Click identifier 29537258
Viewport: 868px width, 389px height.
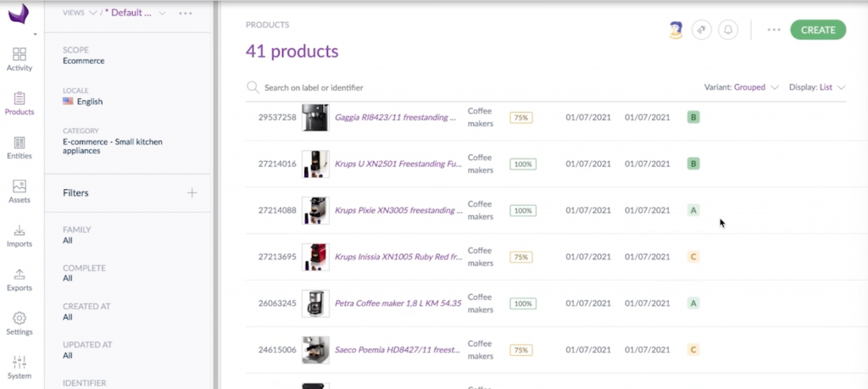point(277,117)
